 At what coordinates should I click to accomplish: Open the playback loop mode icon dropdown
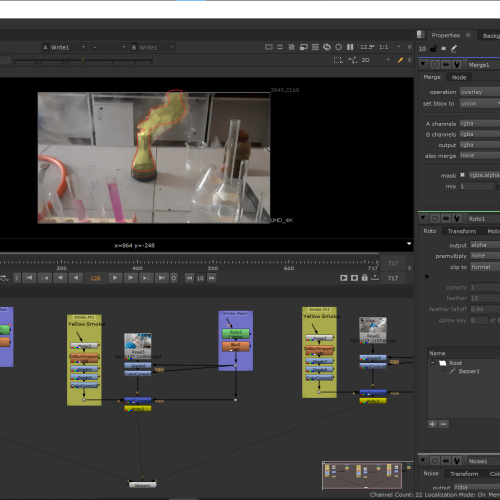(5, 278)
